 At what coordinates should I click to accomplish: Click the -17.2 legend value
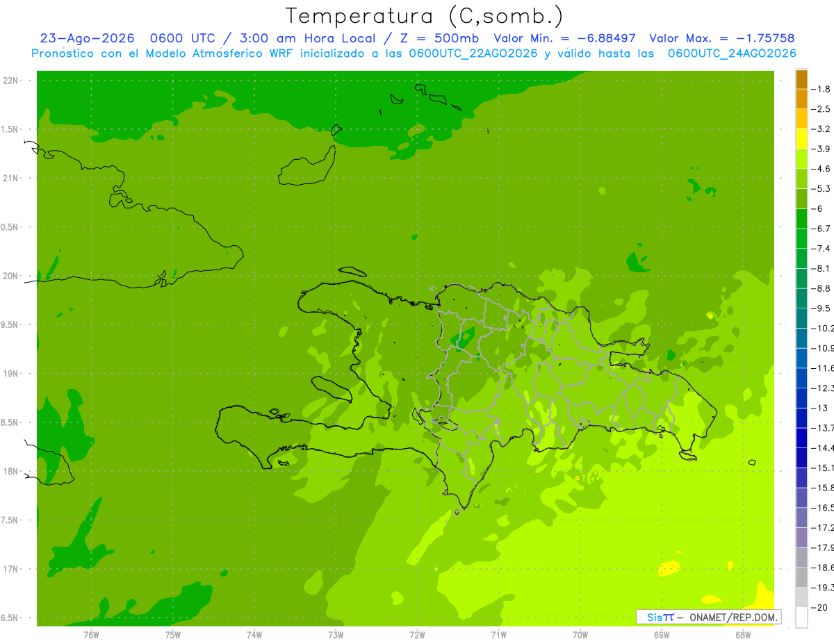click(x=822, y=528)
